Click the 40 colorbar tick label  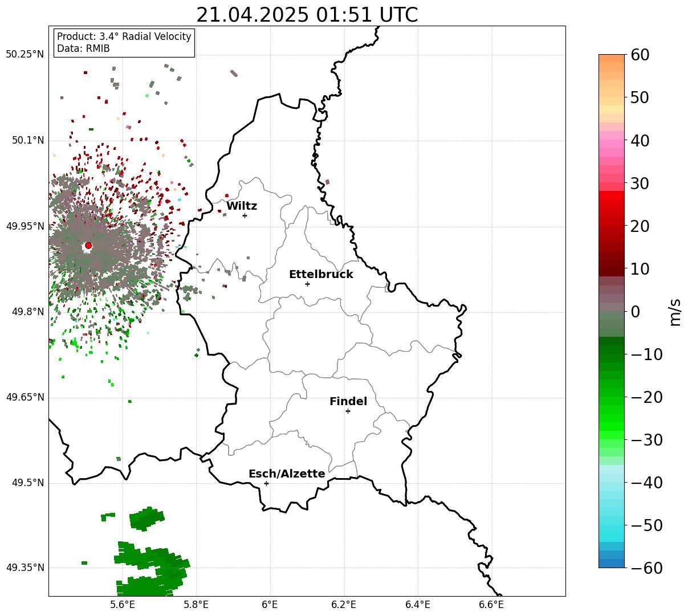(x=639, y=140)
